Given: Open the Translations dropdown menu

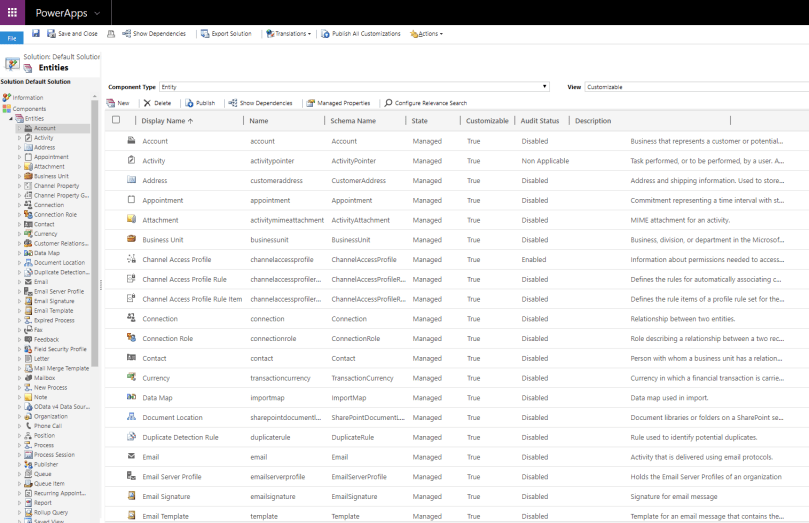Looking at the screenshot, I should (289, 33).
